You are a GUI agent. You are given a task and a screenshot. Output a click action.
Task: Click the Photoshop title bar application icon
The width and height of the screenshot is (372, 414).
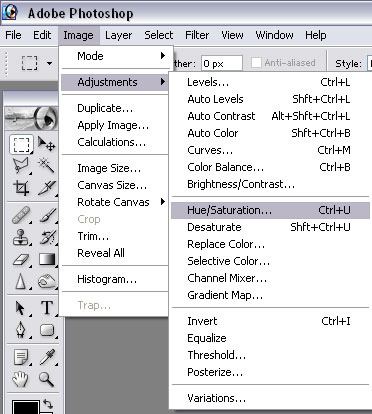10,13
